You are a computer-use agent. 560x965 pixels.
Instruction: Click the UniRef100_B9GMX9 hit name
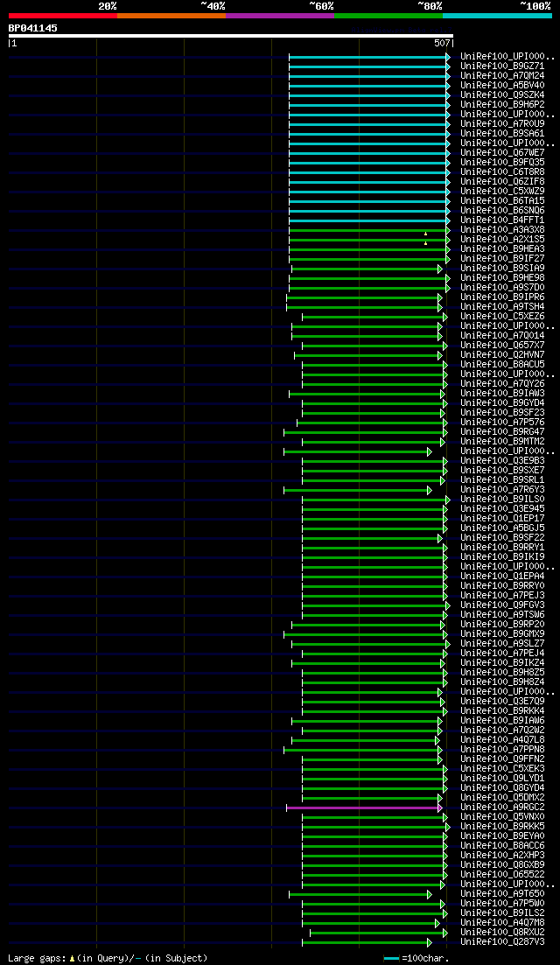click(x=502, y=634)
